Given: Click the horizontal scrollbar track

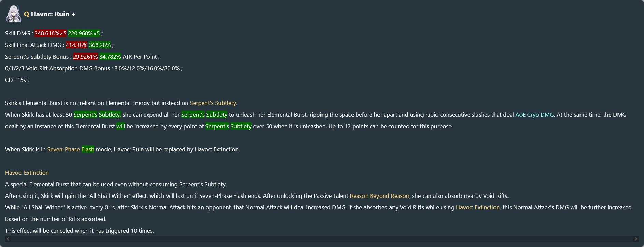Looking at the screenshot, I should (x=322, y=239).
